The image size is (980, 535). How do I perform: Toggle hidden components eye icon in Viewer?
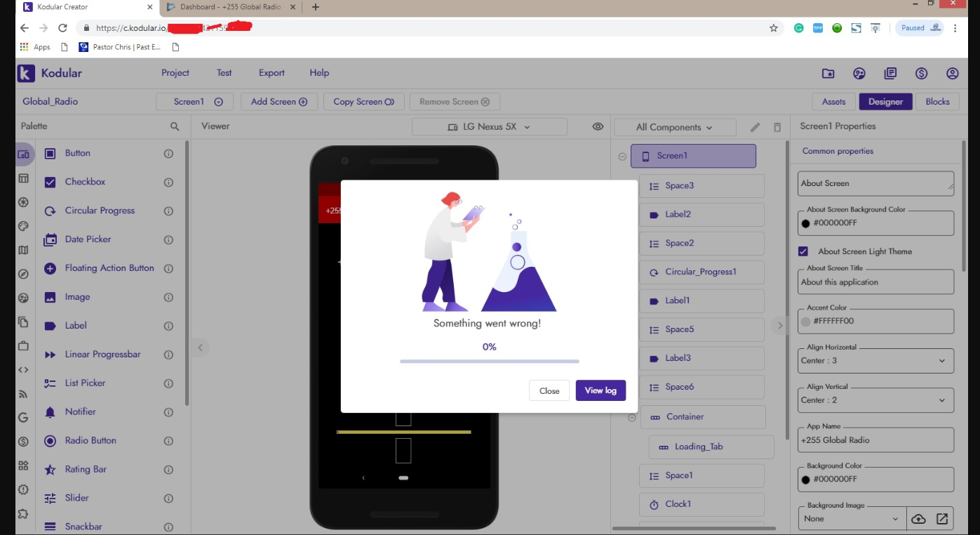coord(598,126)
